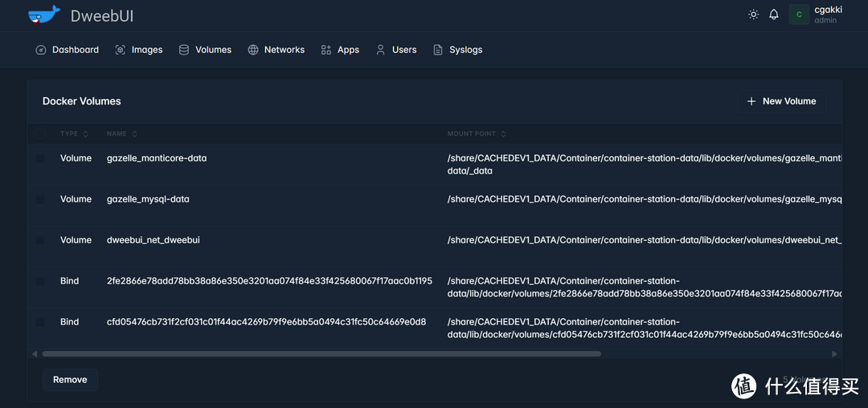This screenshot has height=408, width=868.
Task: Click the cfd05476cb73 mount point path
Action: click(x=645, y=328)
